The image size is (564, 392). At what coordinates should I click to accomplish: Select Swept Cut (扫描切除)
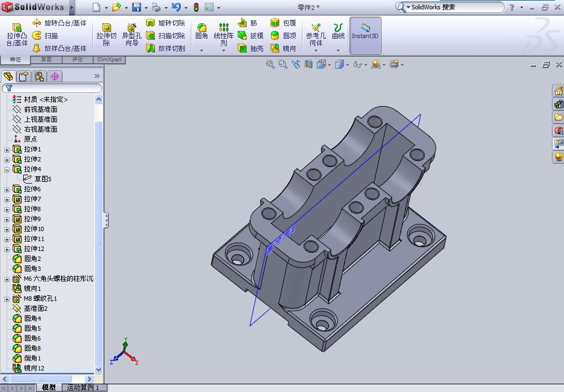pos(165,35)
